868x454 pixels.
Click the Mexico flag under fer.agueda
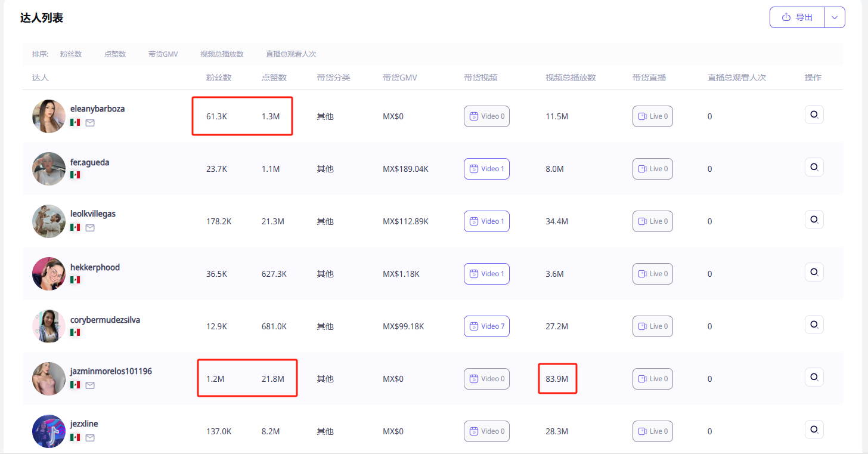click(x=75, y=175)
